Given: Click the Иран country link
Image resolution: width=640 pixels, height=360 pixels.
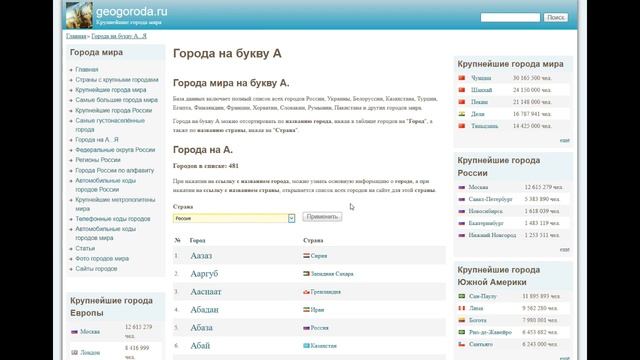Looking at the screenshot, I should coord(317,310).
